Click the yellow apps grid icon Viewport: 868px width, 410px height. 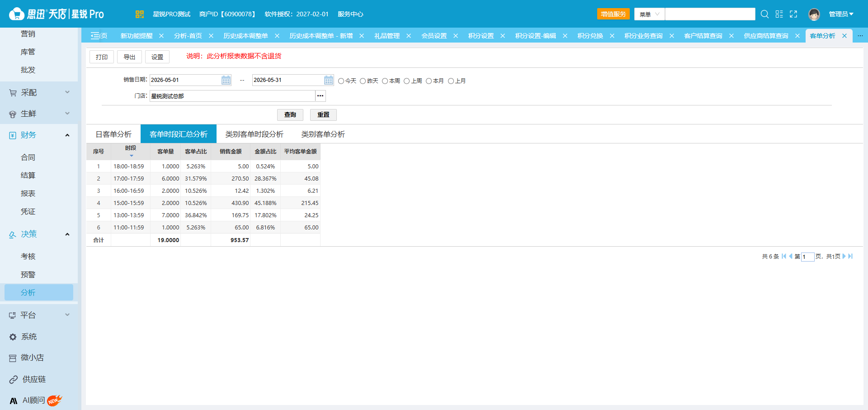pyautogui.click(x=140, y=14)
